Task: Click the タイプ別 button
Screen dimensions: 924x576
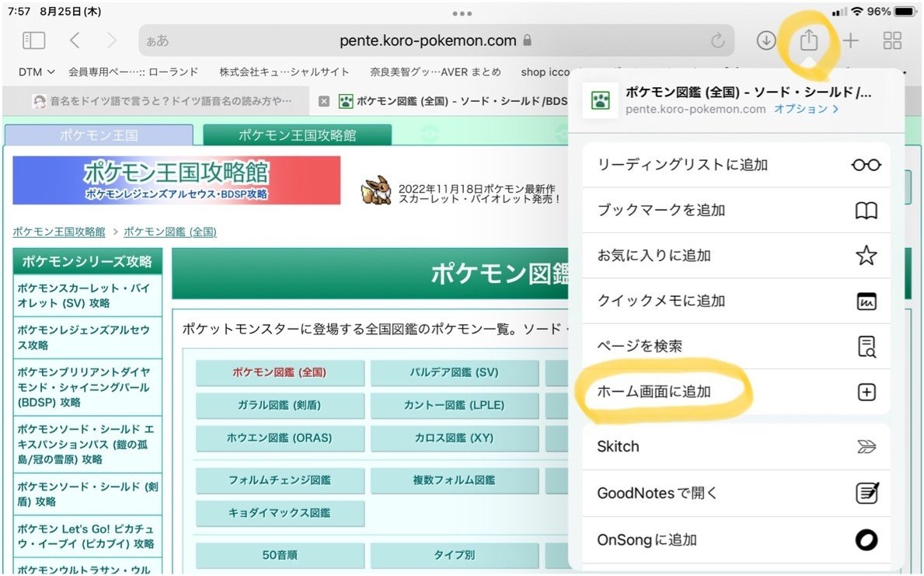Action: pos(455,555)
